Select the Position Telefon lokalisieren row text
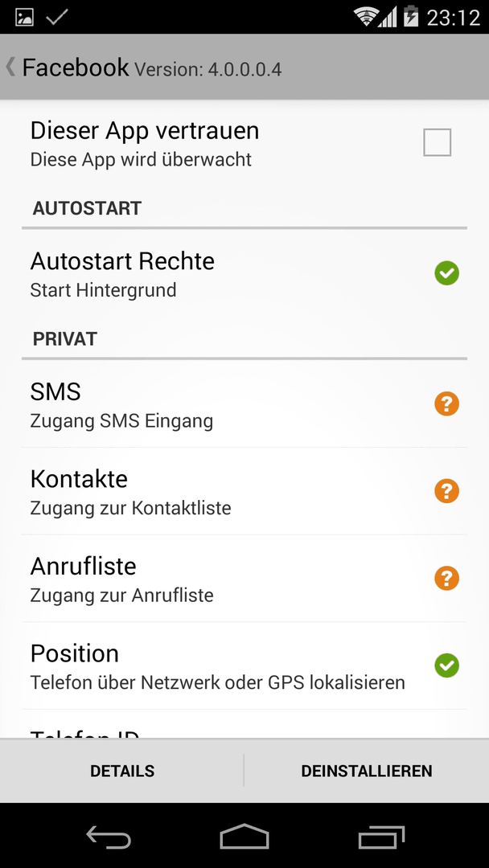 (218, 666)
